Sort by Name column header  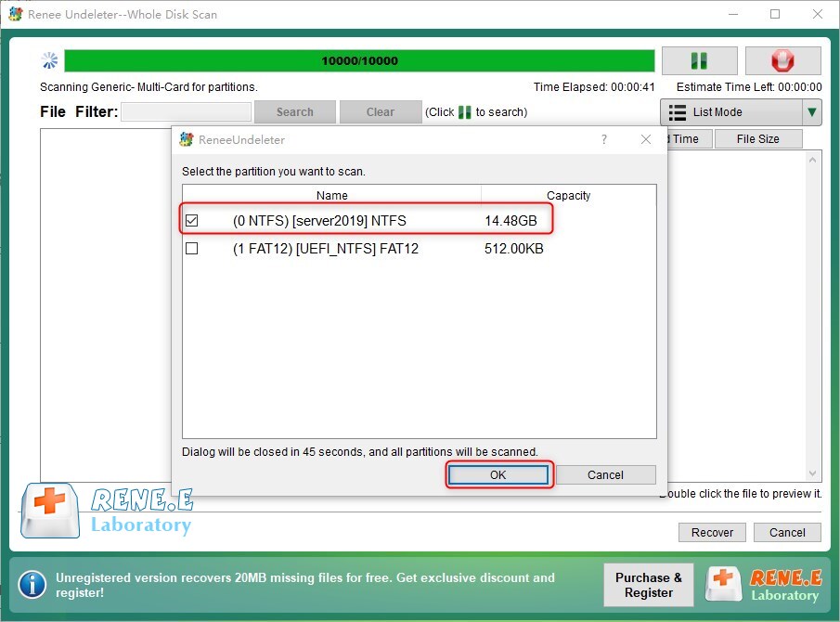331,195
